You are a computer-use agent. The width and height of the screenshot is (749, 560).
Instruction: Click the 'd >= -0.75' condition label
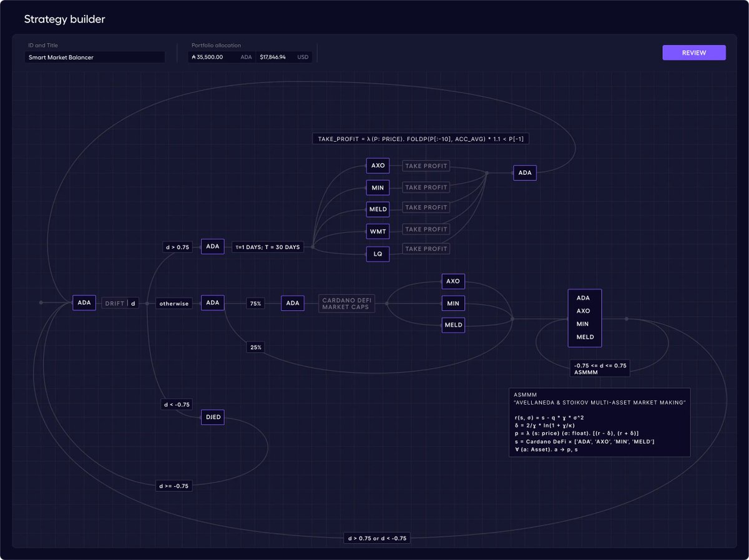point(175,486)
